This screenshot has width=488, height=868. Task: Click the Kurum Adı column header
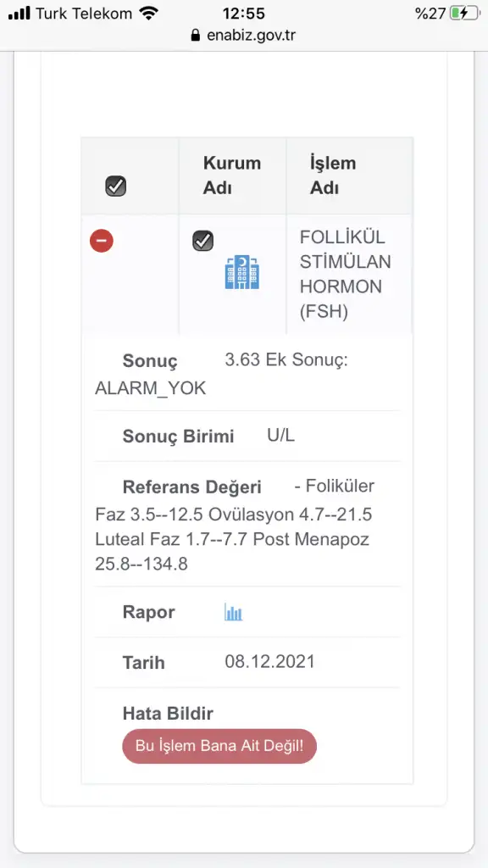[x=232, y=175]
